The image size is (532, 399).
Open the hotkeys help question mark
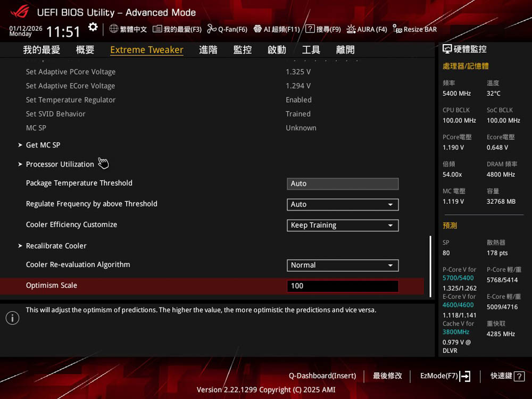point(519,376)
